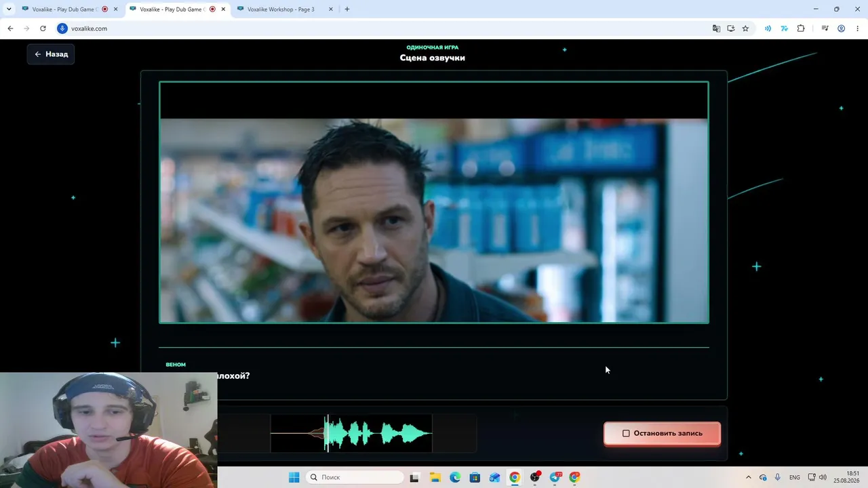The height and width of the screenshot is (488, 868).
Task: Open the media controls toolbar icon
Action: [x=825, y=28]
